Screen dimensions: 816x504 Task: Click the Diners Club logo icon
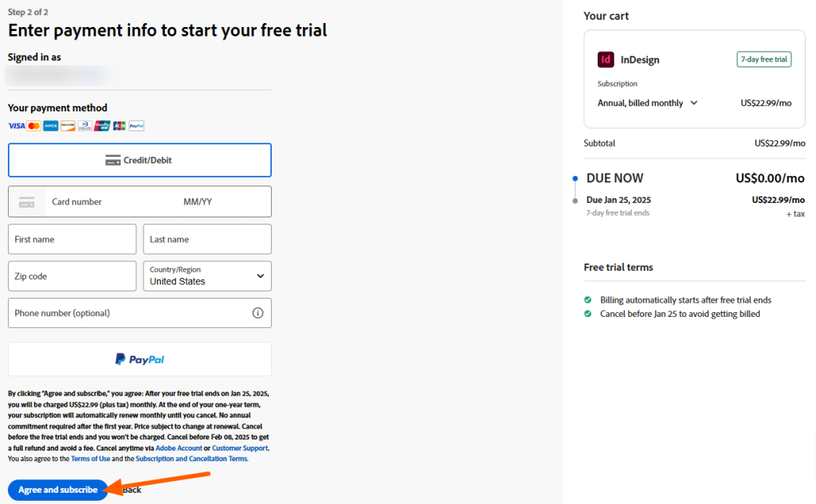[x=84, y=126]
